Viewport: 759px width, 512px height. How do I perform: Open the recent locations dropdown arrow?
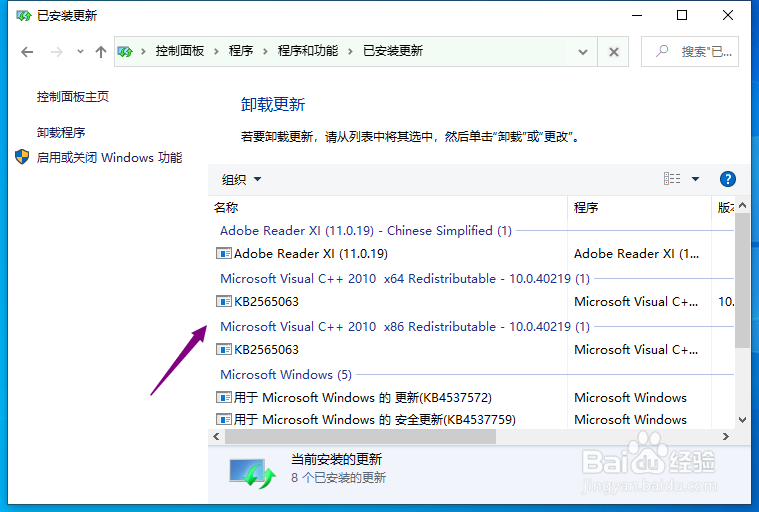click(80, 51)
